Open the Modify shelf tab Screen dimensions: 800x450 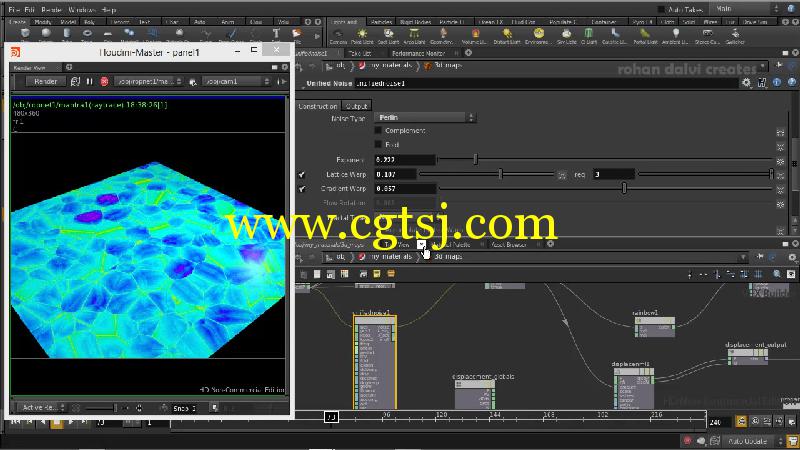click(43, 22)
